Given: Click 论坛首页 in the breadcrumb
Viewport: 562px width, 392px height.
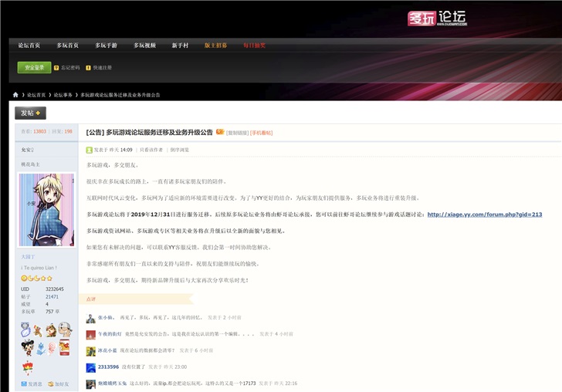Looking at the screenshot, I should 36,95.
